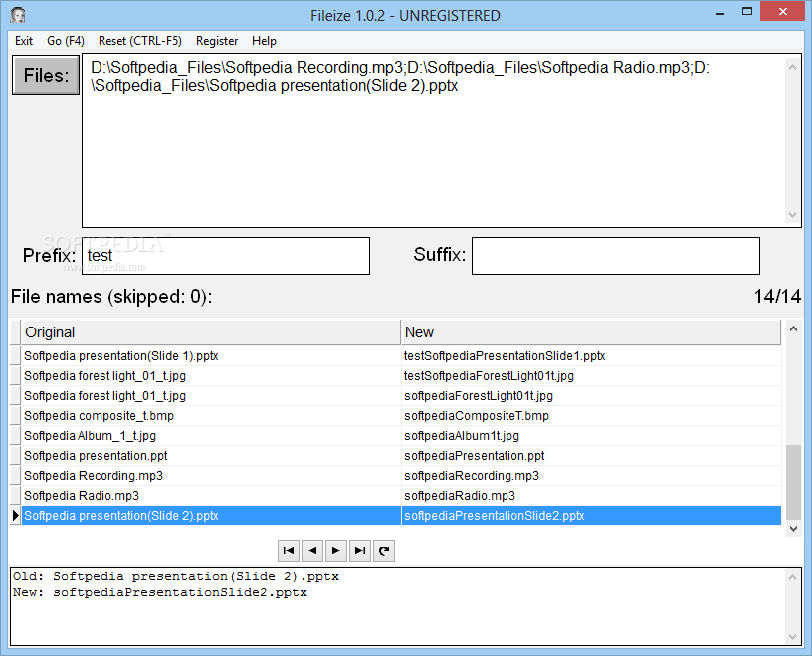
Task: Click new name softpediaRadio.mp3
Action: 591,496
